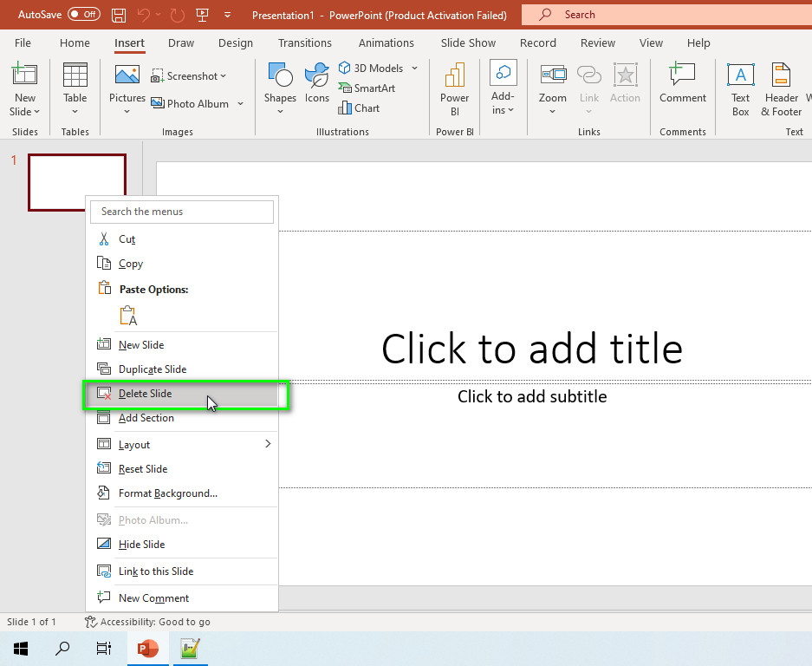Select the slide 1 thumbnail
The height and width of the screenshot is (666, 812).
(77, 182)
